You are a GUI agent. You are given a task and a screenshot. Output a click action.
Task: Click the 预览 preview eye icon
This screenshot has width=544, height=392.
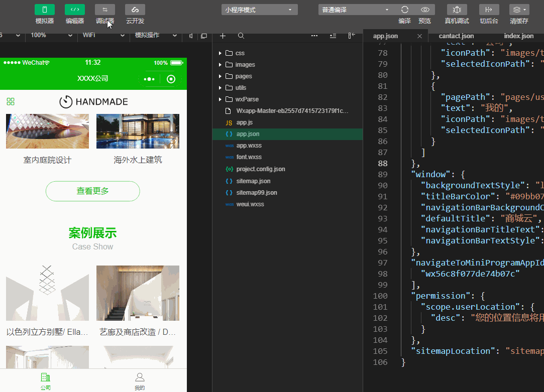point(425,10)
